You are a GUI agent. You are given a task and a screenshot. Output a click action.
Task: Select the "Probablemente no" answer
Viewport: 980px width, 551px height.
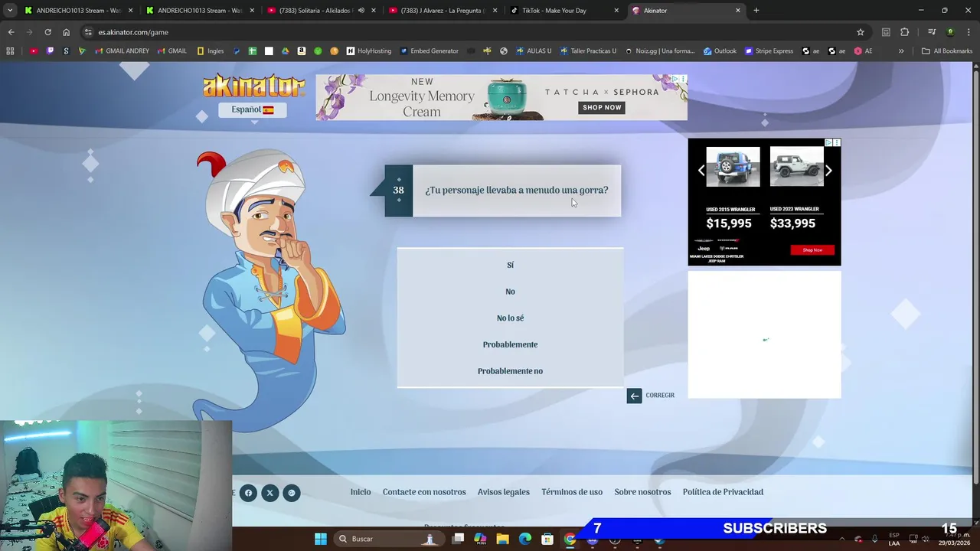tap(510, 371)
